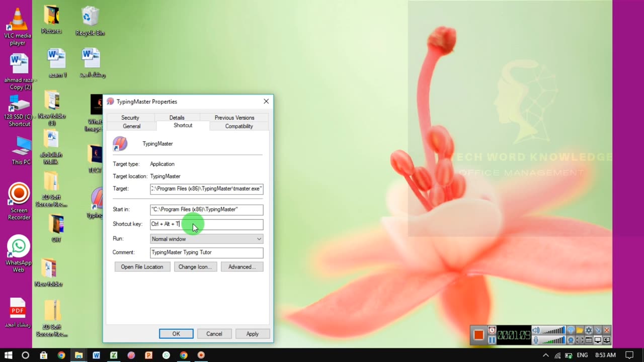The image size is (644, 362).
Task: Open the Windows Start menu
Action: click(x=9, y=355)
